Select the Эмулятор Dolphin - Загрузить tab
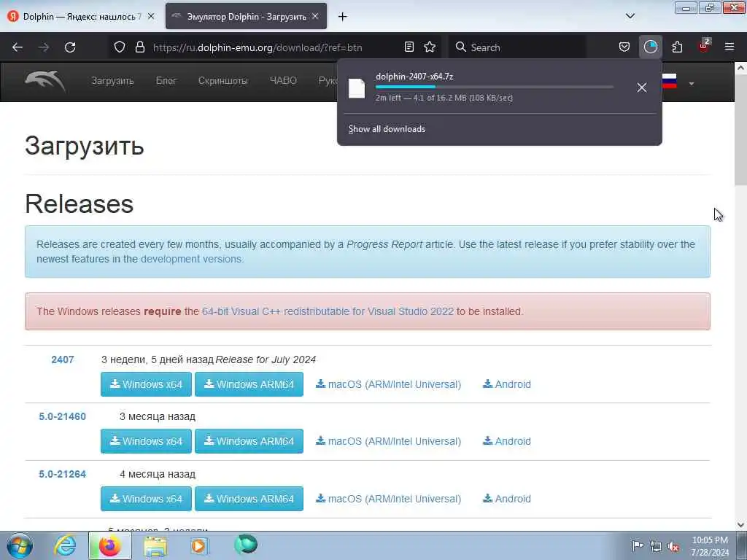This screenshot has height=560, width=747. (246, 16)
